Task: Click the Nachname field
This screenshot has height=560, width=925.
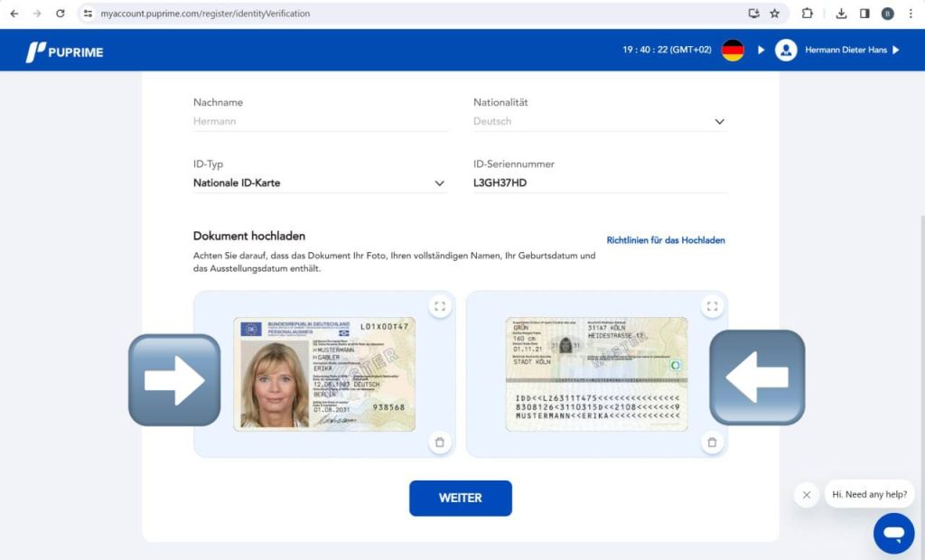Action: point(320,121)
